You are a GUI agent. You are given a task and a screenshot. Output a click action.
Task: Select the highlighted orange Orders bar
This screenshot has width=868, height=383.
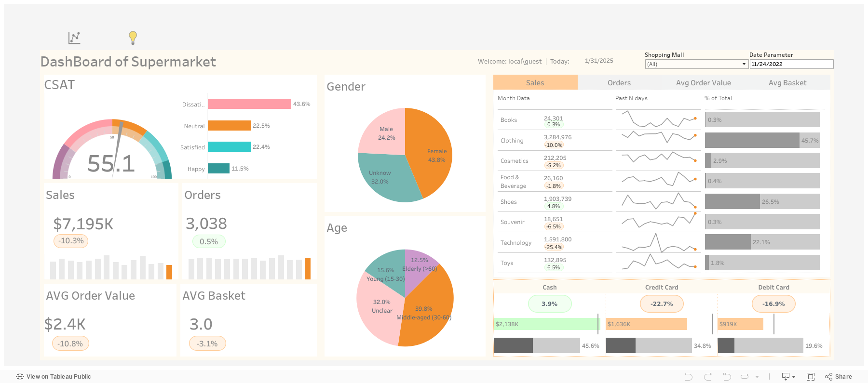[x=308, y=269]
